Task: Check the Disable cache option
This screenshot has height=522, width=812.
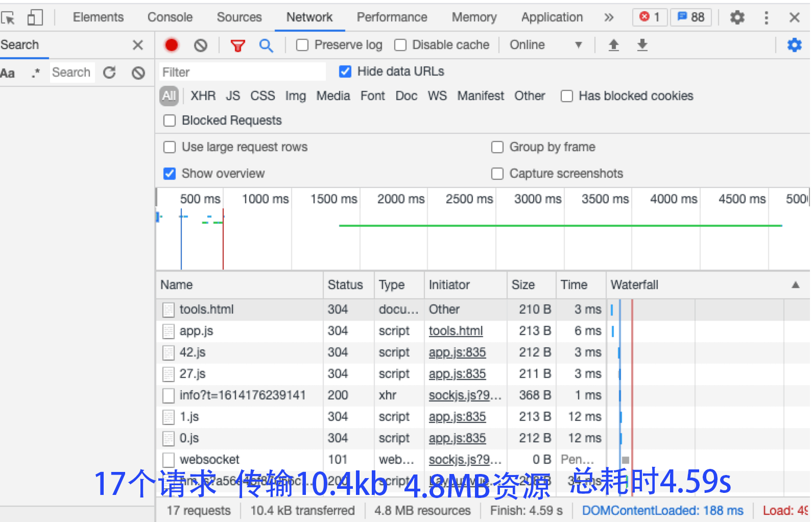Action: [400, 45]
